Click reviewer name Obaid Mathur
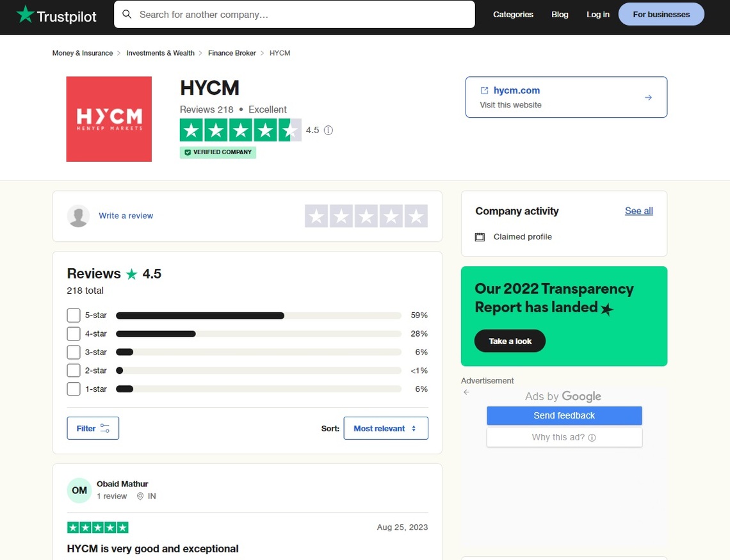730x560 pixels. pos(122,484)
